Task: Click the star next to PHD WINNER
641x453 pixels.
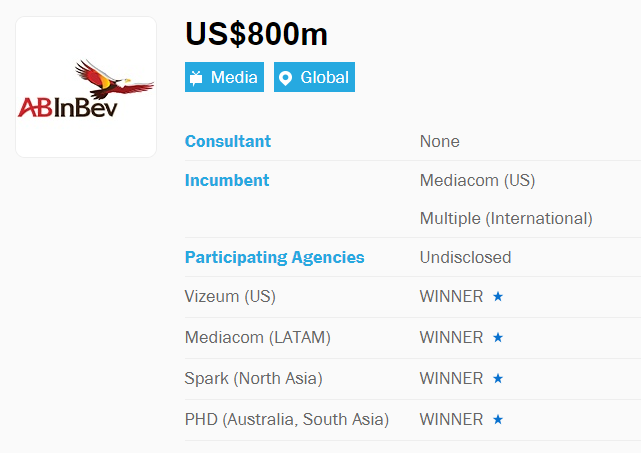Action: pos(498,419)
